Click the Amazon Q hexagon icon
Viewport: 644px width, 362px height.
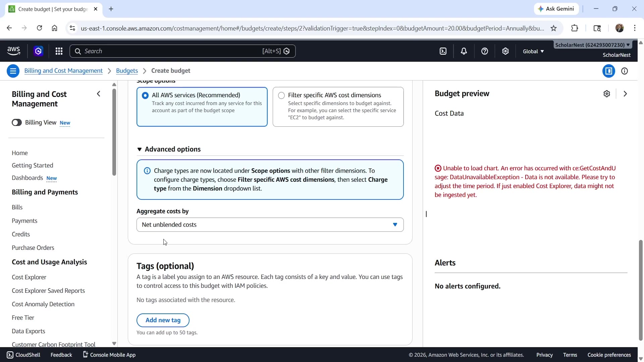tap(38, 51)
